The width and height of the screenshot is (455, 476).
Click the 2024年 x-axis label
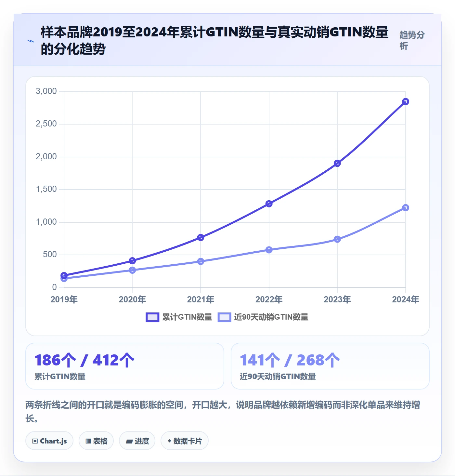coord(406,299)
